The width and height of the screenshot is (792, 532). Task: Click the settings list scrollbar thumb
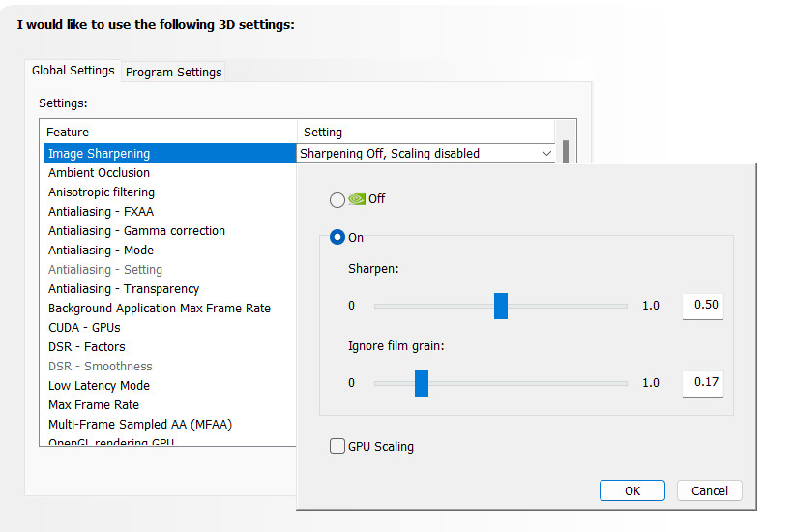pos(566,152)
